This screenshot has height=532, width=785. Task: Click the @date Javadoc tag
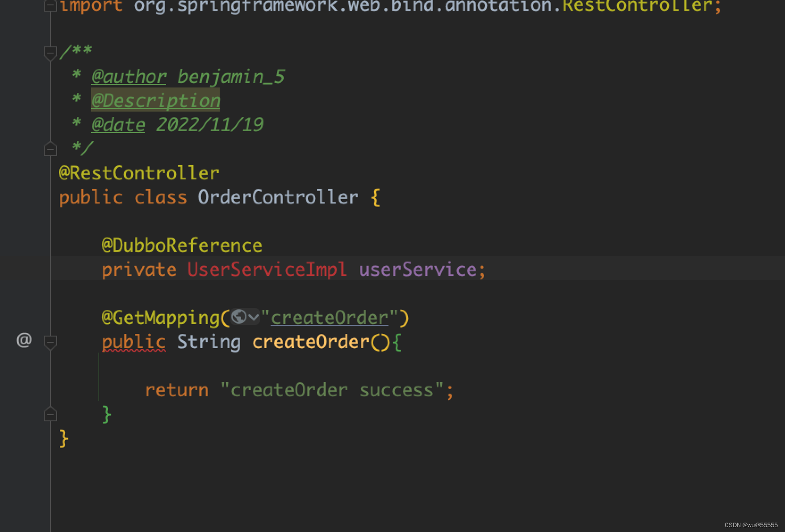(118, 125)
